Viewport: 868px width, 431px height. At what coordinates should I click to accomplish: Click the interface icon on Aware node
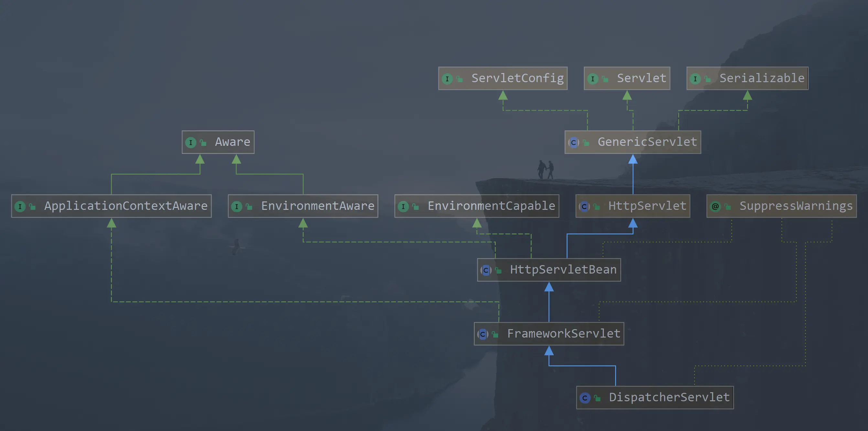tap(191, 143)
